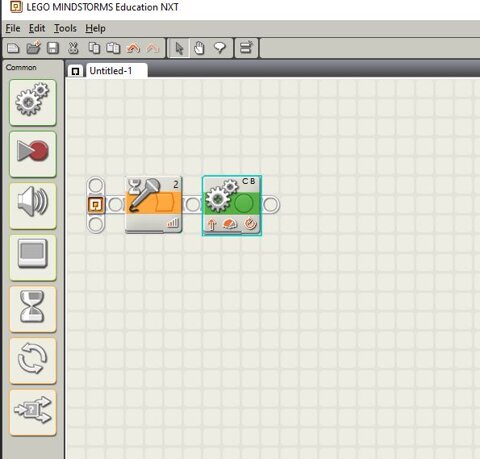Open the Tools menu
Image resolution: width=480 pixels, height=459 pixels.
tap(65, 28)
